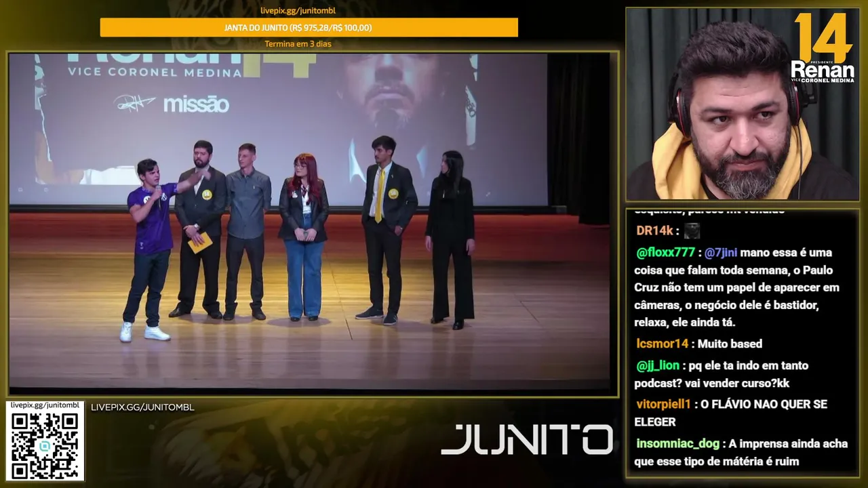
Task: Click the lcsmor14 username in chat
Action: 663,344
